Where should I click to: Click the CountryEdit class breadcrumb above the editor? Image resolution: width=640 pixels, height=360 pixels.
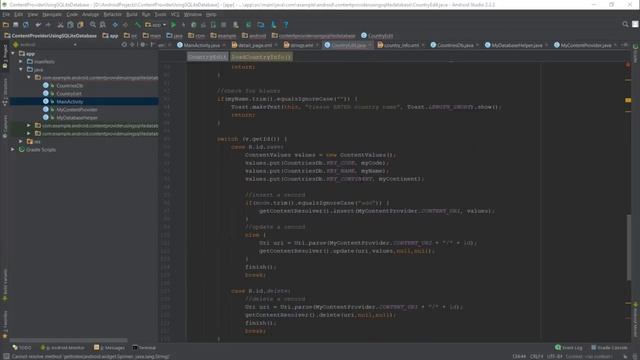(207, 57)
